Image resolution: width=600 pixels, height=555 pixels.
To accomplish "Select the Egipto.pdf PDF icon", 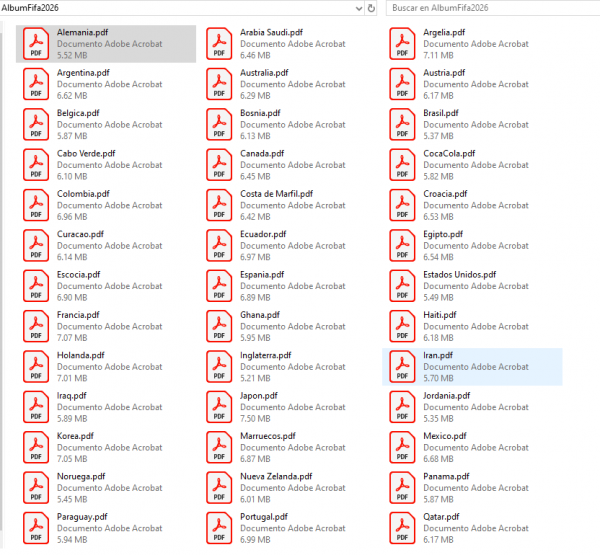I will 402,246.
